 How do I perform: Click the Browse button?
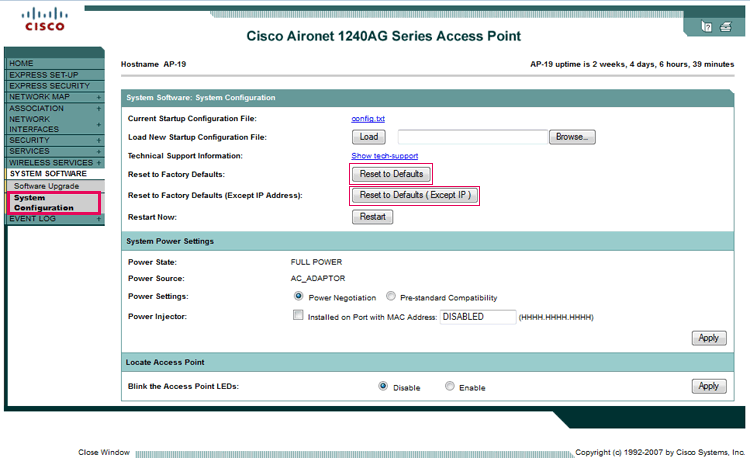click(x=572, y=137)
